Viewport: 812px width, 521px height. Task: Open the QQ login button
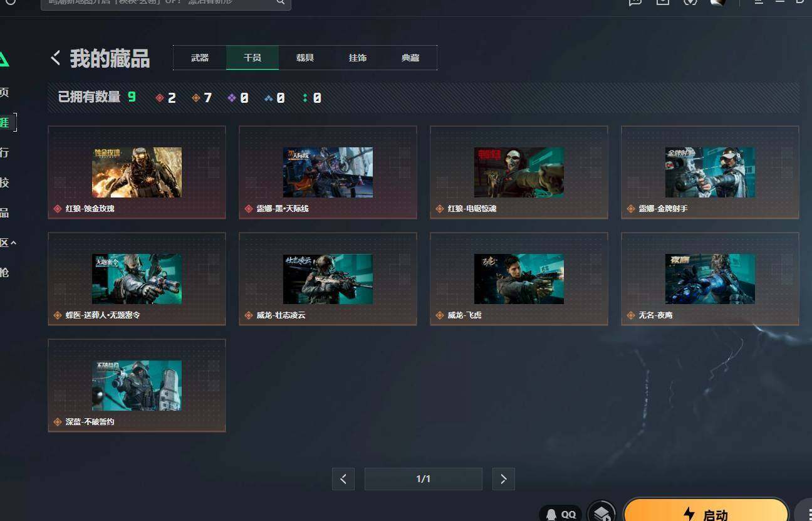561,513
